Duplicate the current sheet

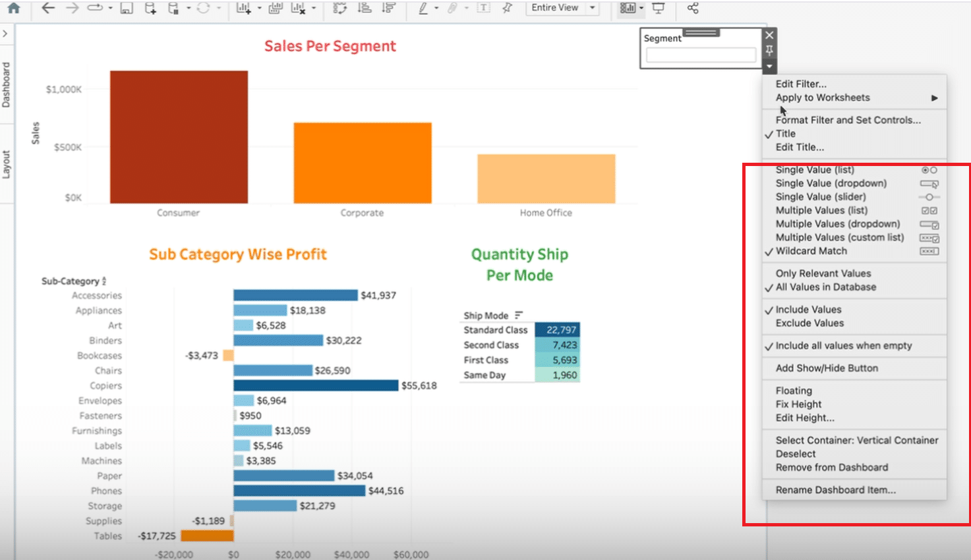pyautogui.click(x=276, y=8)
